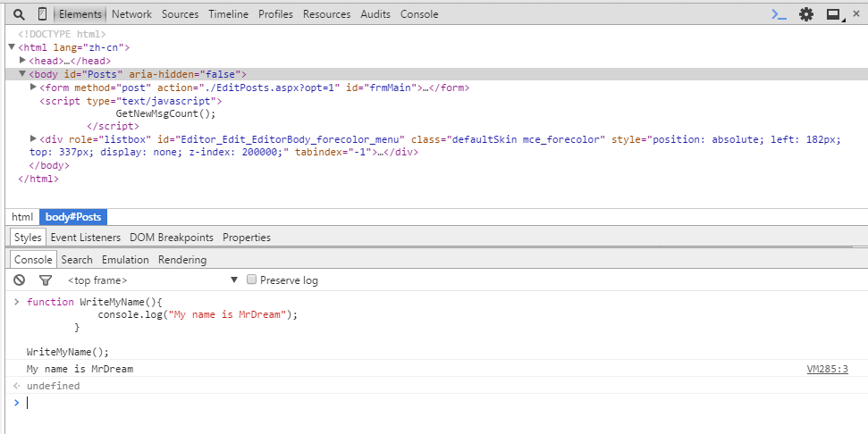This screenshot has width=868, height=434.
Task: Switch to the Emulation drawer tab
Action: coord(125,260)
